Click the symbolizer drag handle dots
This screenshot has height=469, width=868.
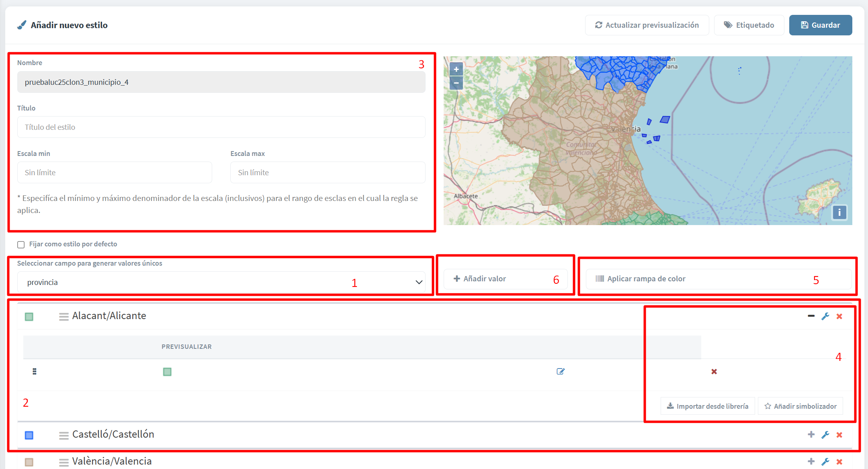click(x=35, y=371)
